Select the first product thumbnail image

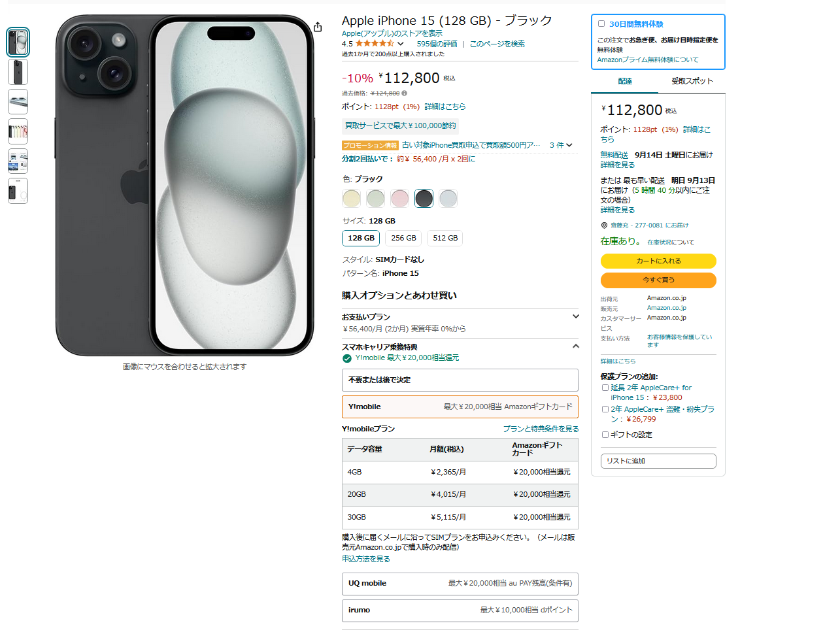18,42
